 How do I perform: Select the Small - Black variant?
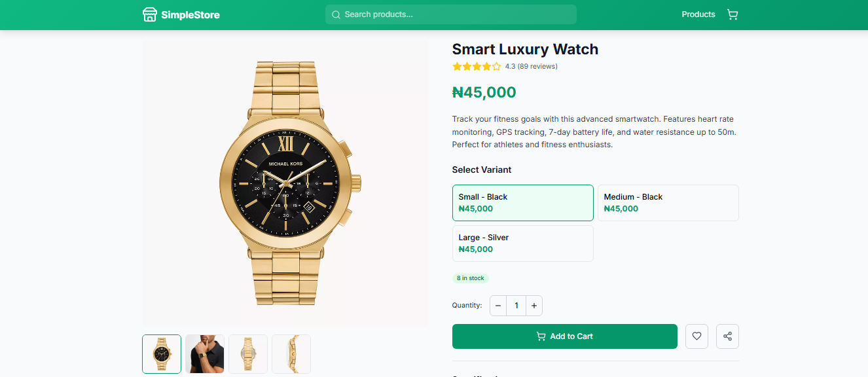tap(522, 203)
